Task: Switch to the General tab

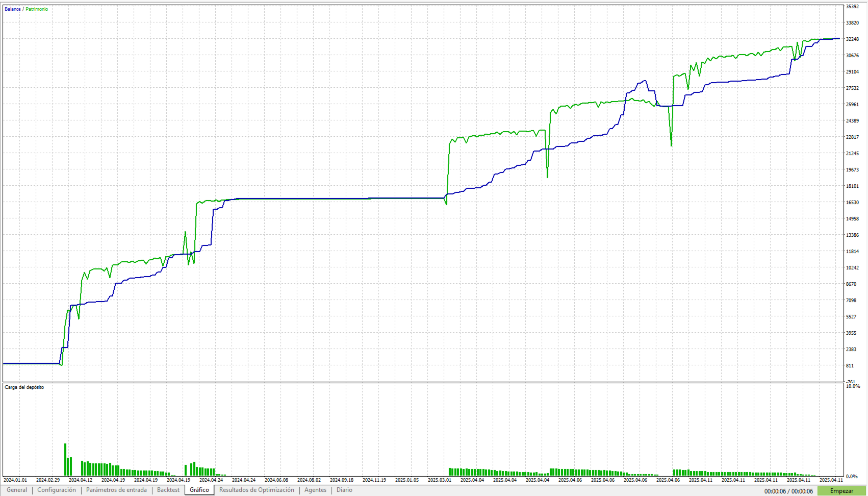Action: point(17,490)
